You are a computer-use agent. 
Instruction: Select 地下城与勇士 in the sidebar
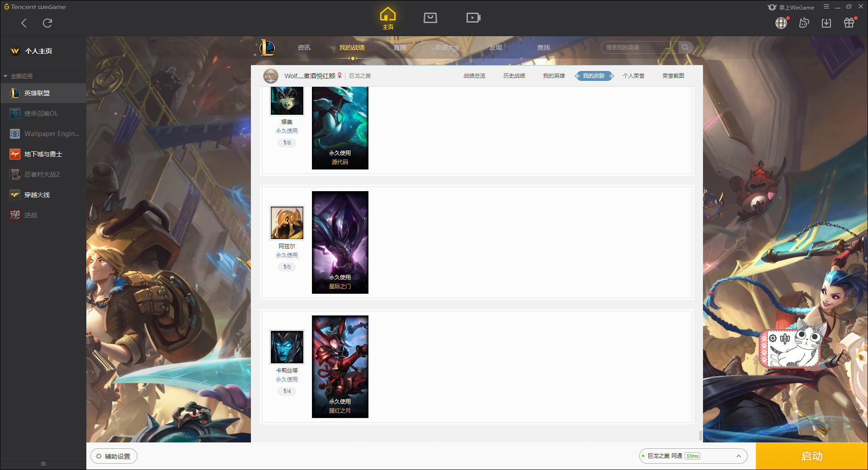click(x=43, y=154)
